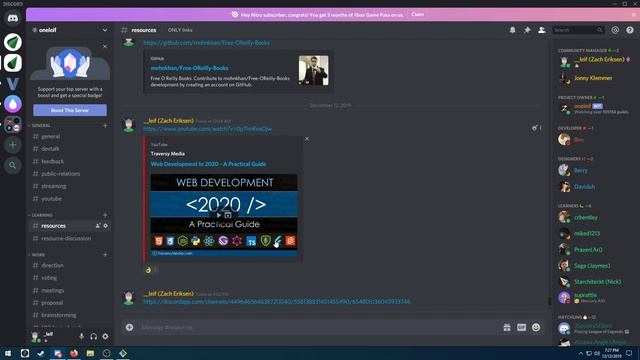The width and height of the screenshot is (640, 360).
Task: Open notification settings bell icon
Action: click(x=512, y=30)
